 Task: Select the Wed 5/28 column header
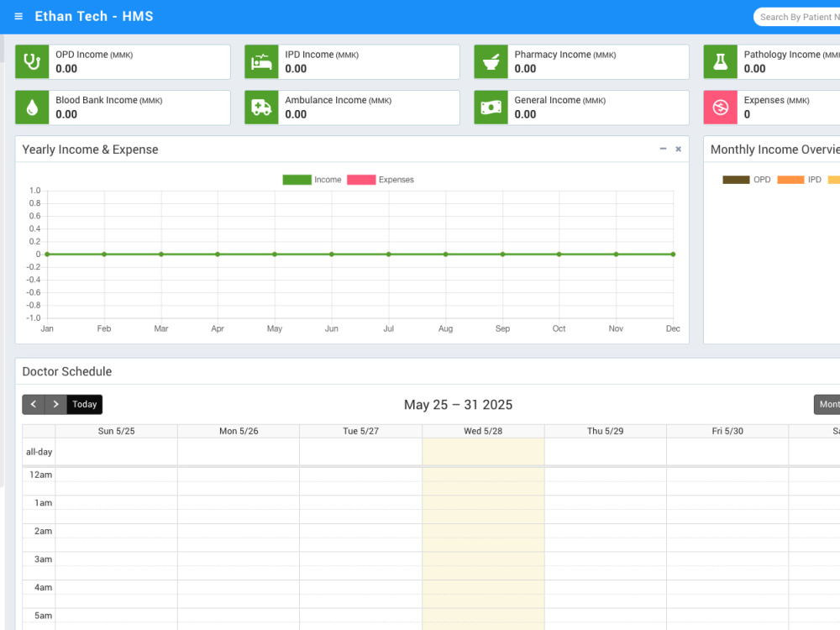483,431
